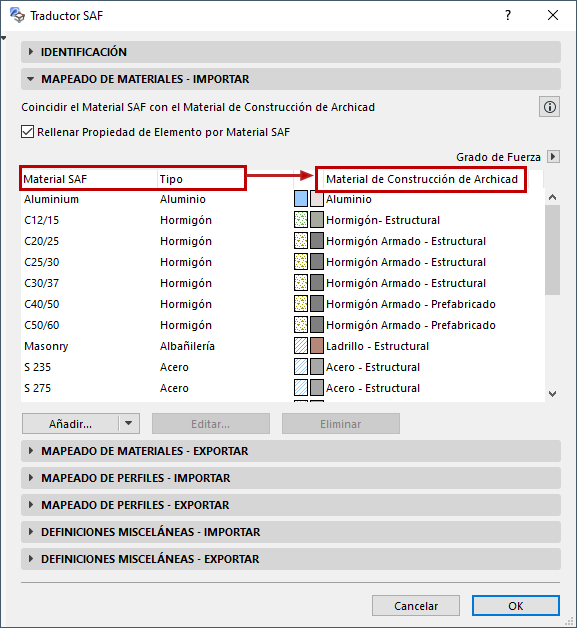Click 'Aluminio' type cell in Aluminium row

[183, 199]
